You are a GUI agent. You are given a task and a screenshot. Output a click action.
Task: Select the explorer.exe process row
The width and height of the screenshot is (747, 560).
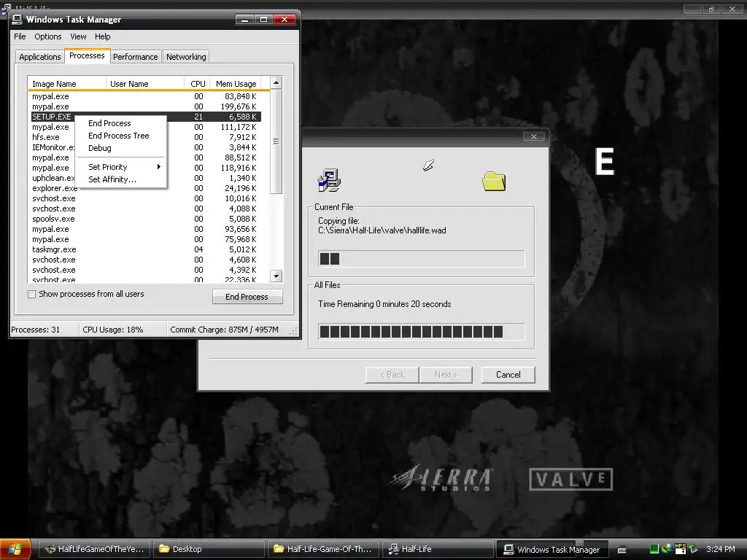[x=146, y=188]
